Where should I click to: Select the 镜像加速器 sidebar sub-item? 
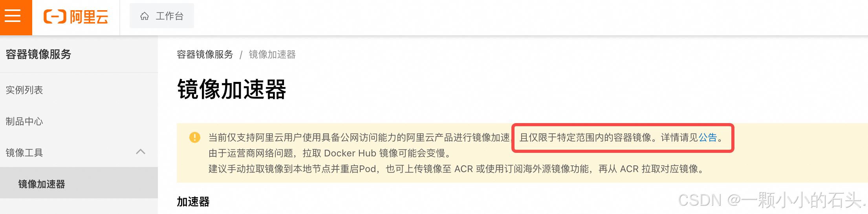79,184
